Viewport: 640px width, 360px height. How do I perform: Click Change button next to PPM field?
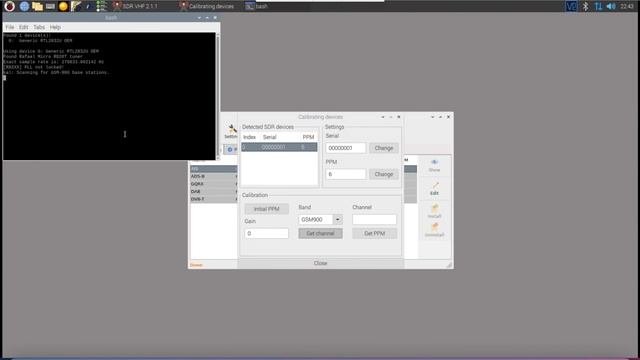pyautogui.click(x=384, y=174)
